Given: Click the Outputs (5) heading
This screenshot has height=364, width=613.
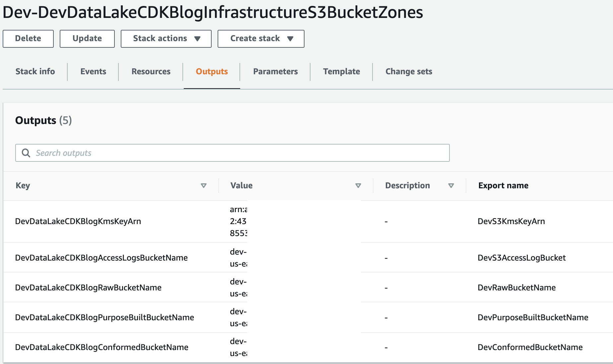Looking at the screenshot, I should [x=43, y=120].
